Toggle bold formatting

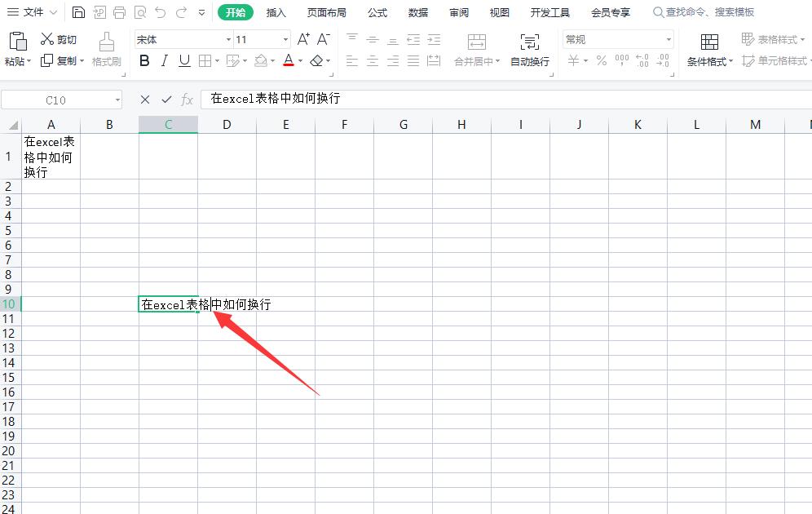[x=144, y=60]
